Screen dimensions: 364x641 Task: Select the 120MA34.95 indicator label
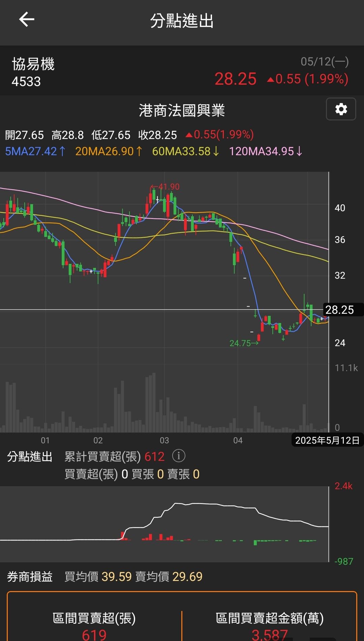pos(266,151)
